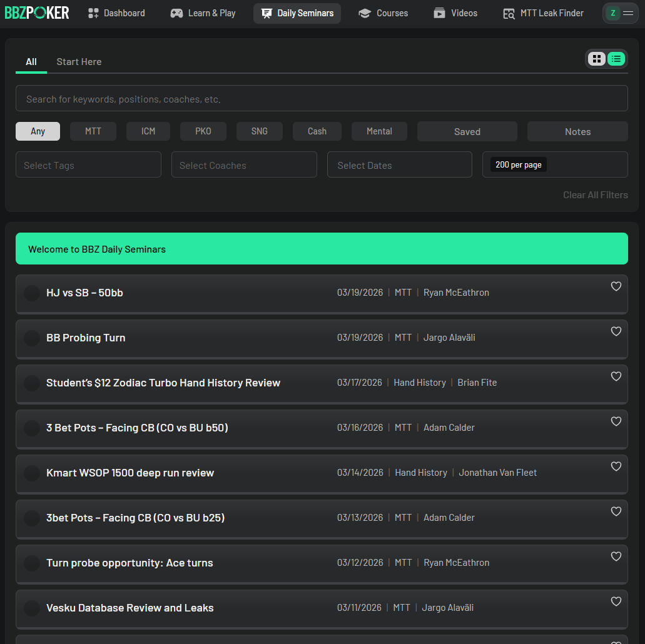Open the Select Dates picker
Viewport: 645px width, 644px height.
[x=399, y=165]
